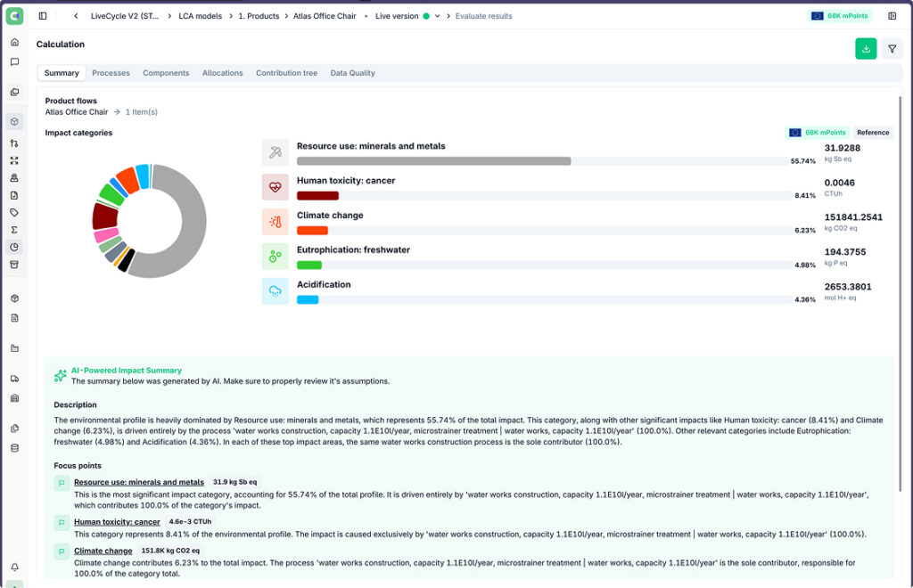Screen dimensions: 913x588
Task: Click the 151841.2541 climate change value
Action: click(x=853, y=217)
